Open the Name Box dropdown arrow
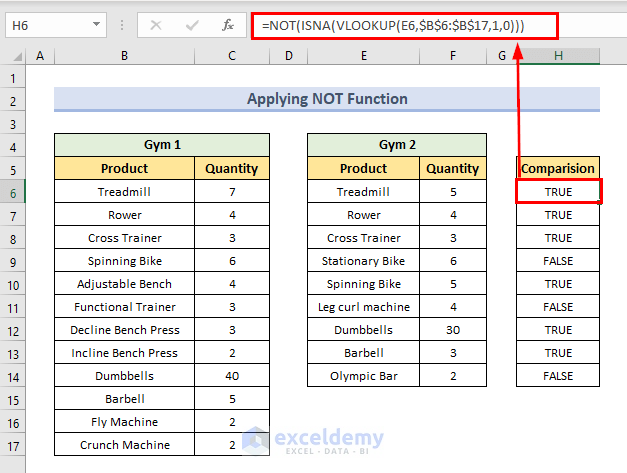627x473 pixels. (96, 25)
